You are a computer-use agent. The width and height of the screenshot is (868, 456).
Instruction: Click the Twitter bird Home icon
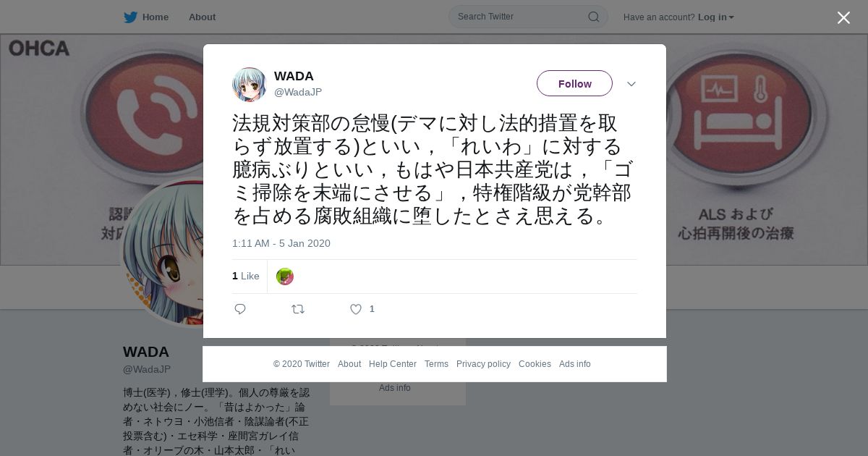coord(130,17)
